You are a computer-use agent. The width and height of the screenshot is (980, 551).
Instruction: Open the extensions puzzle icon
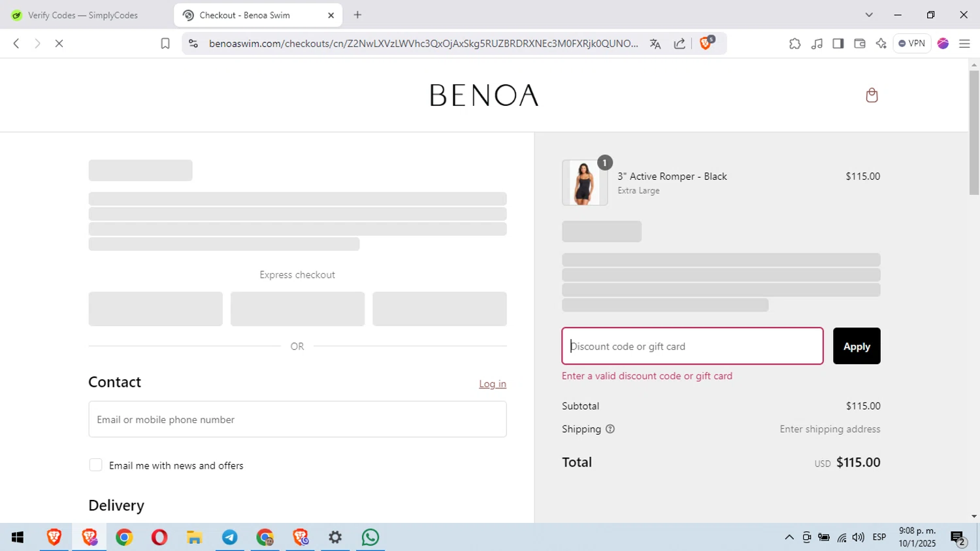coord(794,44)
